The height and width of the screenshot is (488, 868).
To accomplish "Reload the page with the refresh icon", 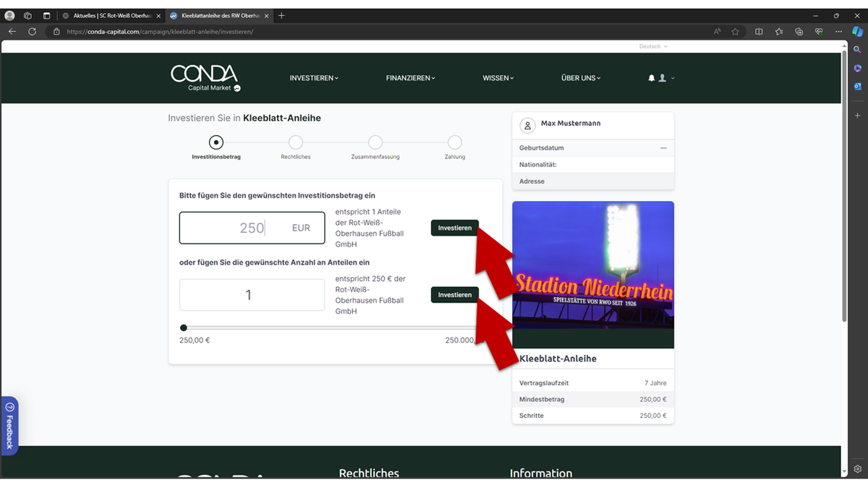I will point(32,32).
